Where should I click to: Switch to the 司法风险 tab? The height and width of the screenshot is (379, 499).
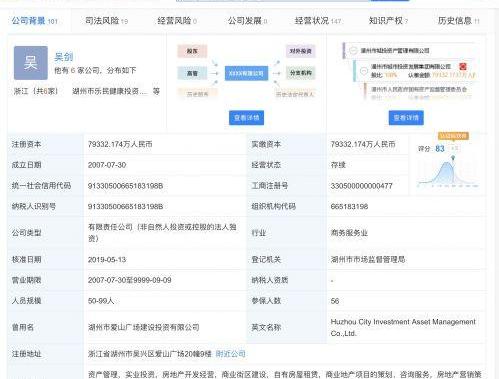pyautogui.click(x=106, y=21)
